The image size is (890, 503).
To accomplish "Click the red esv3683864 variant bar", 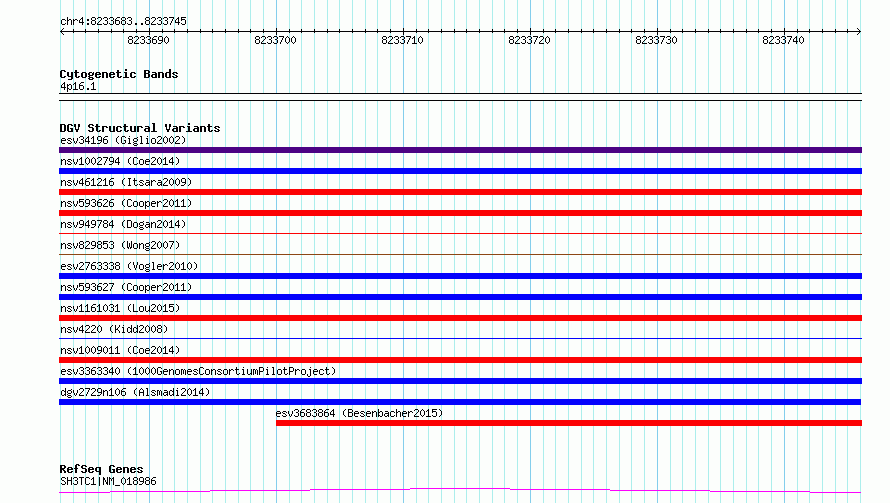I will (569, 423).
